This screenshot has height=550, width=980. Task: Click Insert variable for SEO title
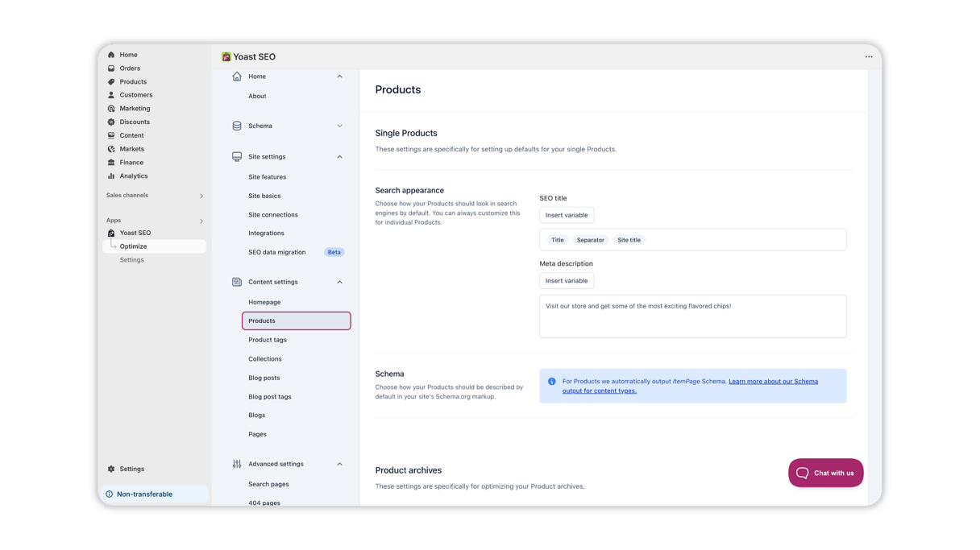(x=567, y=215)
